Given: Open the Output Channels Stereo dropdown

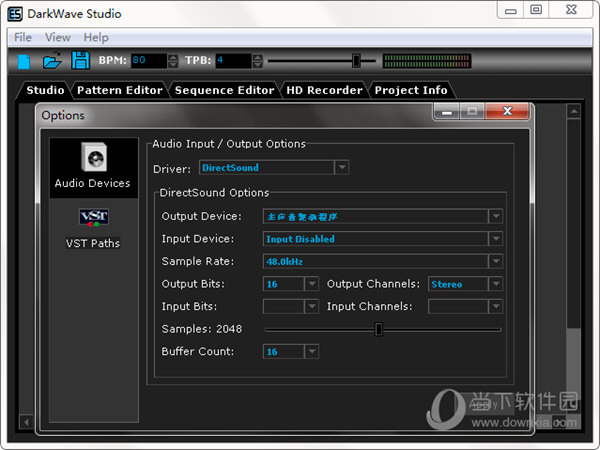Looking at the screenshot, I should tap(465, 284).
